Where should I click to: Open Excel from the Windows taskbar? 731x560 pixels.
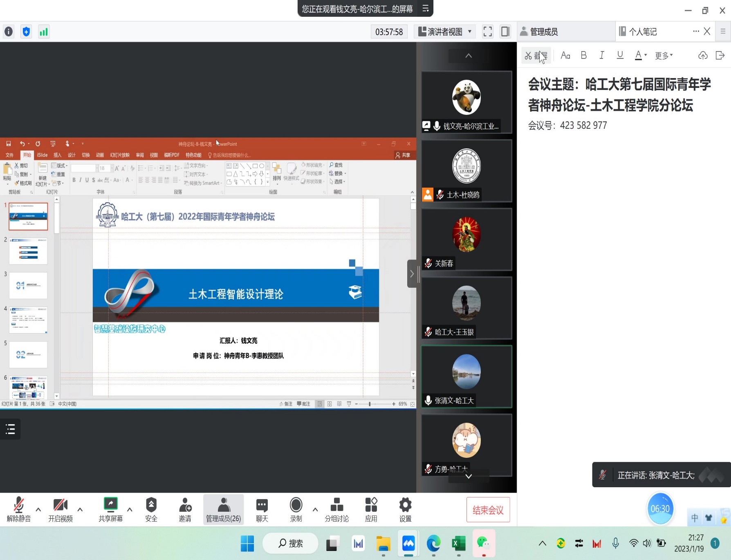coord(458,543)
